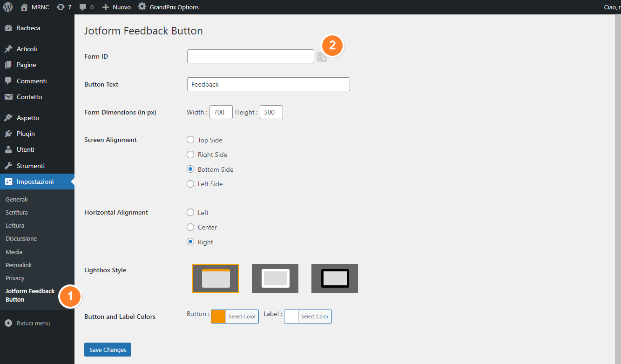Click the Articoli pushpin icon
The height and width of the screenshot is (364, 621).
click(x=8, y=49)
